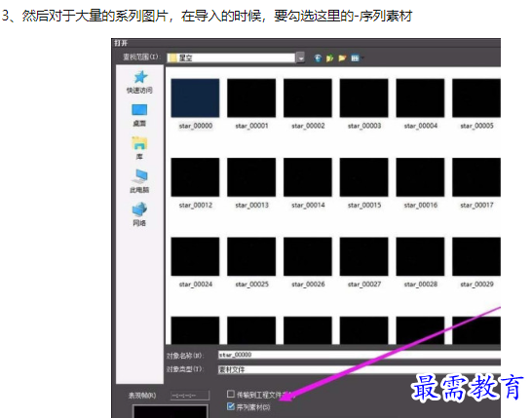Select the star_00002 thumbnail
This screenshot has height=418, width=532.
(308, 97)
